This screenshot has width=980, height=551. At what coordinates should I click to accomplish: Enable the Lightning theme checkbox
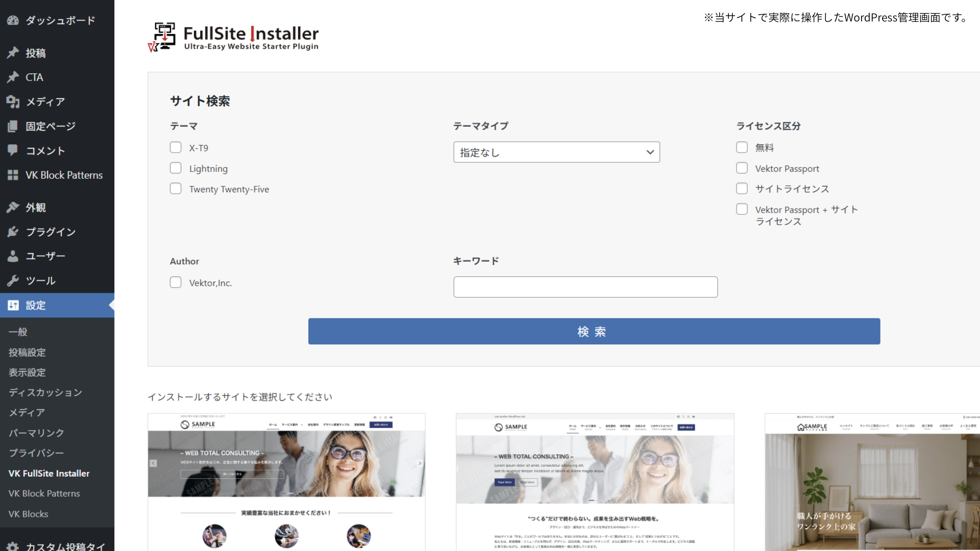coord(176,168)
